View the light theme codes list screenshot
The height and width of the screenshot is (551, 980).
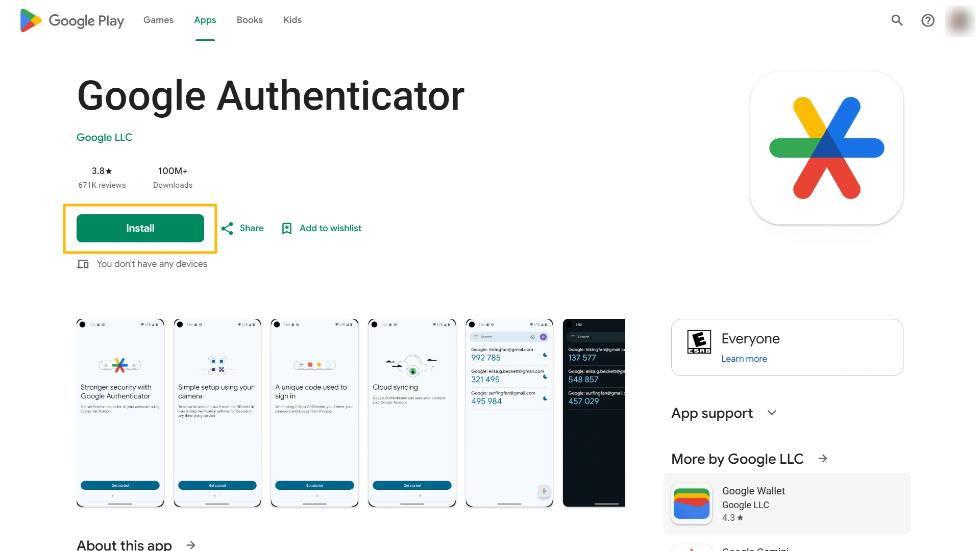point(509,413)
